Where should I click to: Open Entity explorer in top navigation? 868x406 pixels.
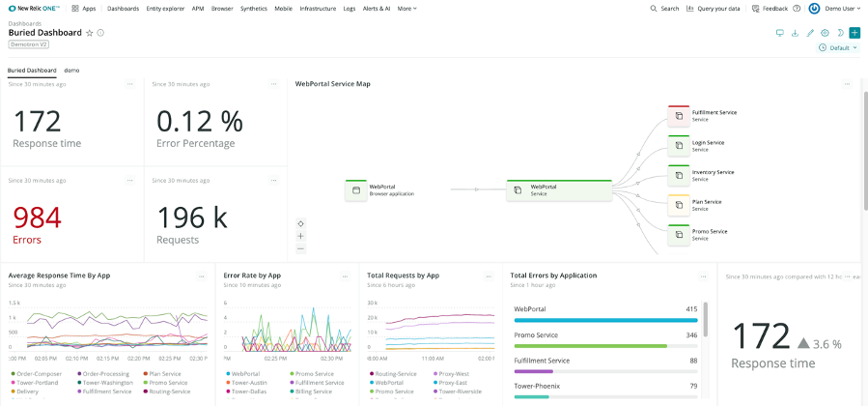coord(165,9)
